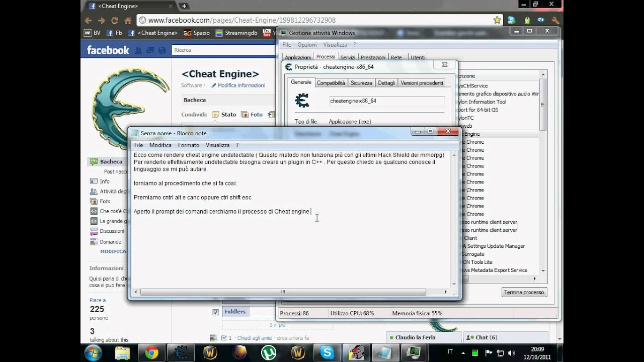Open Chrome's home page button
The width and height of the screenshot is (644, 362).
point(128,21)
